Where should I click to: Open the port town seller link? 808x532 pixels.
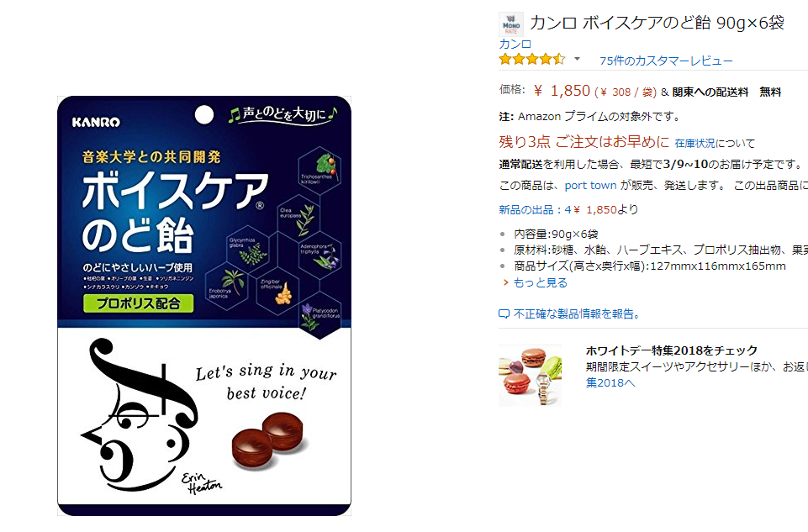tap(590, 186)
